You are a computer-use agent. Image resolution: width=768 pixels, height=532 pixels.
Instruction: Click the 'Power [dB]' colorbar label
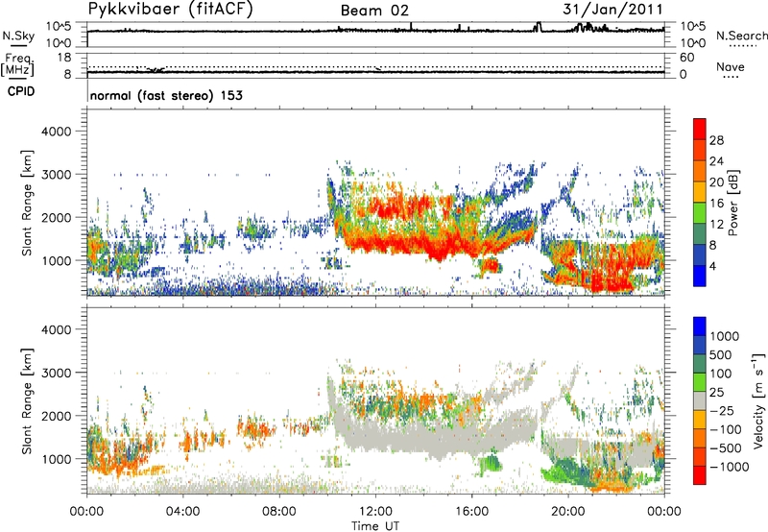(x=732, y=204)
